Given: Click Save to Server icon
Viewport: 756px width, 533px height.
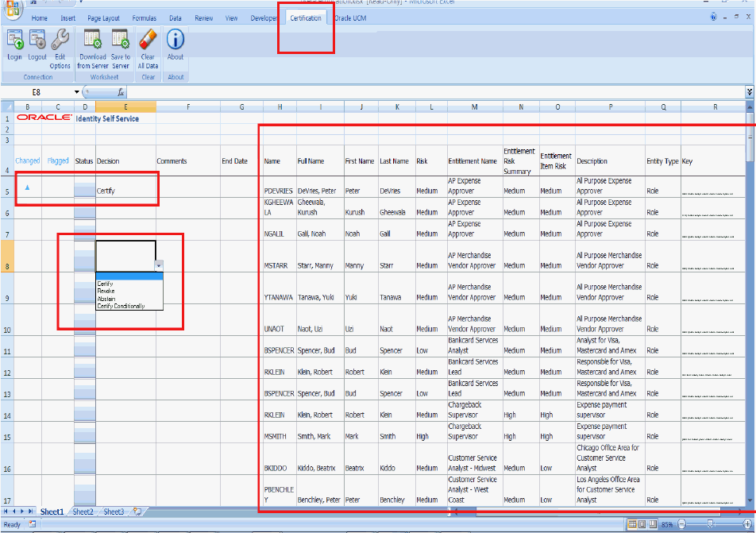Looking at the screenshot, I should (121, 40).
